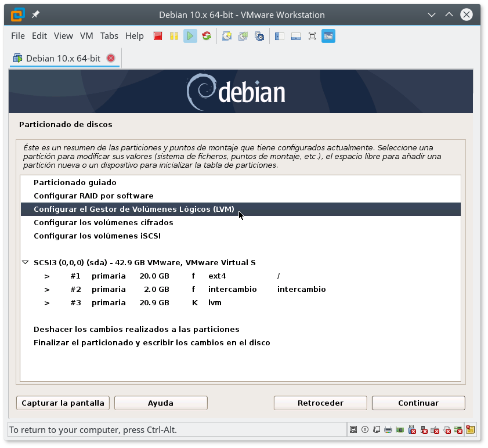Click the red-green Restart guest icon
488x448 pixels.
pyautogui.click(x=207, y=36)
